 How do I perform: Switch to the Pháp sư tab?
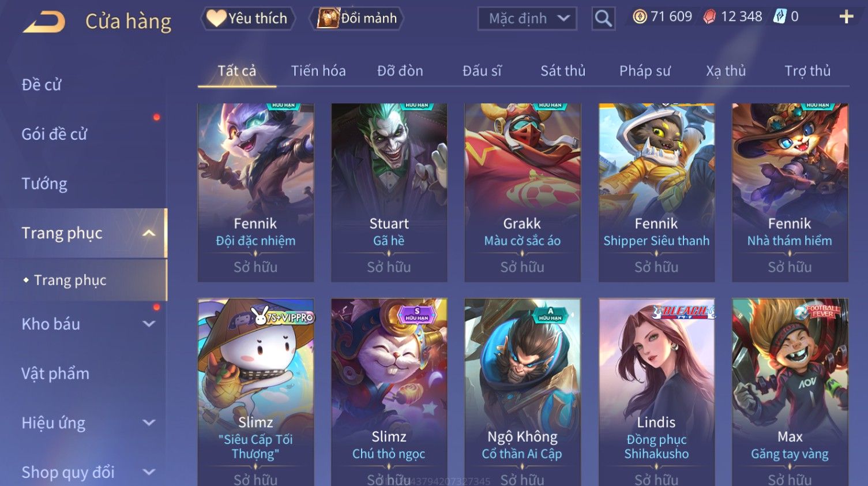pyautogui.click(x=645, y=71)
